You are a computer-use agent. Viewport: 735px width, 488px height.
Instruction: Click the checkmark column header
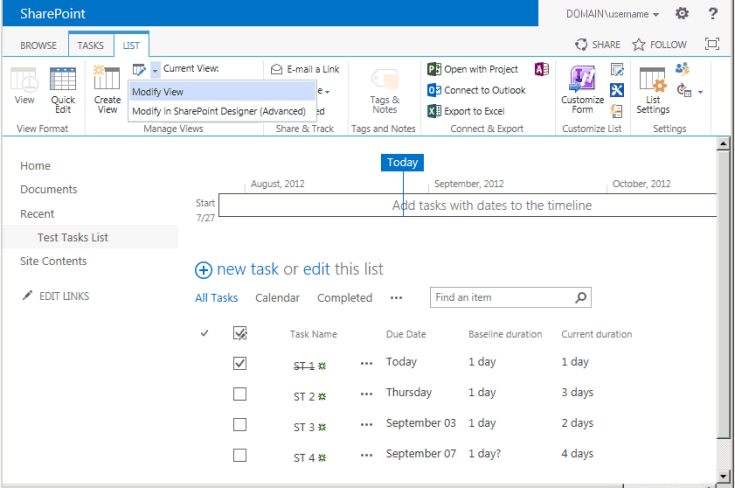[204, 333]
